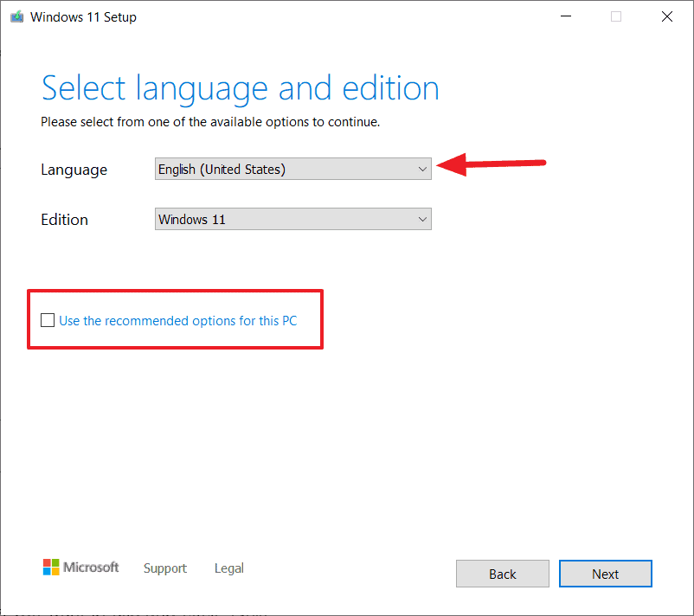Click the Language dropdown chevron arrow
The height and width of the screenshot is (616, 694).
point(422,169)
